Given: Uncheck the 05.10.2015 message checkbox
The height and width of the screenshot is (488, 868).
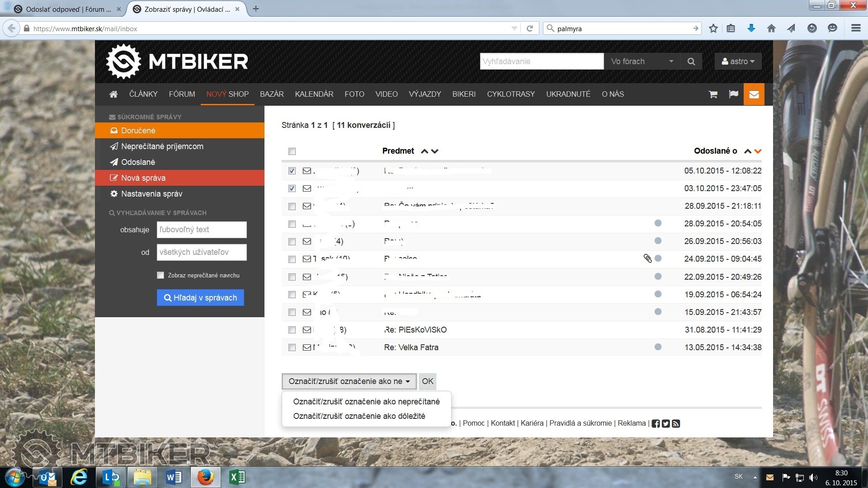Looking at the screenshot, I should pyautogui.click(x=292, y=171).
